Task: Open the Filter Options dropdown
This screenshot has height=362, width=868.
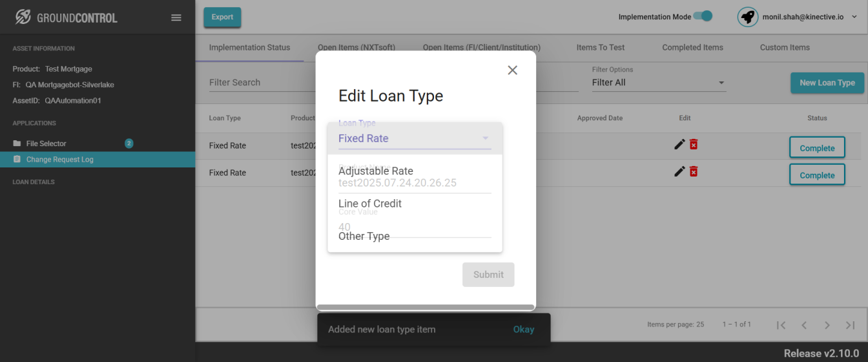Action: [x=659, y=83]
